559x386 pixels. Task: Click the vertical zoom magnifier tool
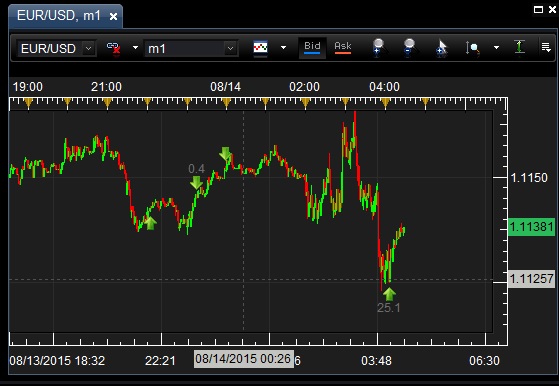(x=472, y=48)
